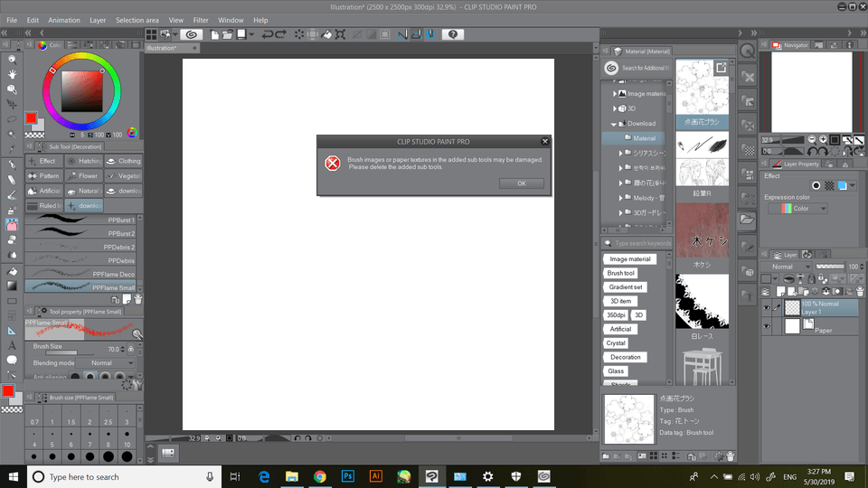Select the Flower sub tool group
This screenshot has height=488, width=868.
pyautogui.click(x=83, y=176)
